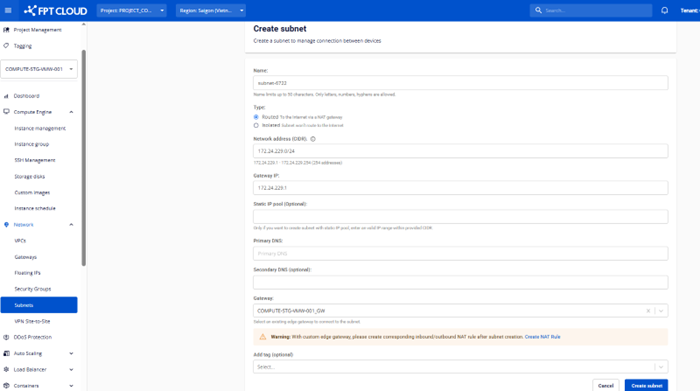The image size is (700, 391).
Task: Collapse the Compute Engine section
Action: 71,112
